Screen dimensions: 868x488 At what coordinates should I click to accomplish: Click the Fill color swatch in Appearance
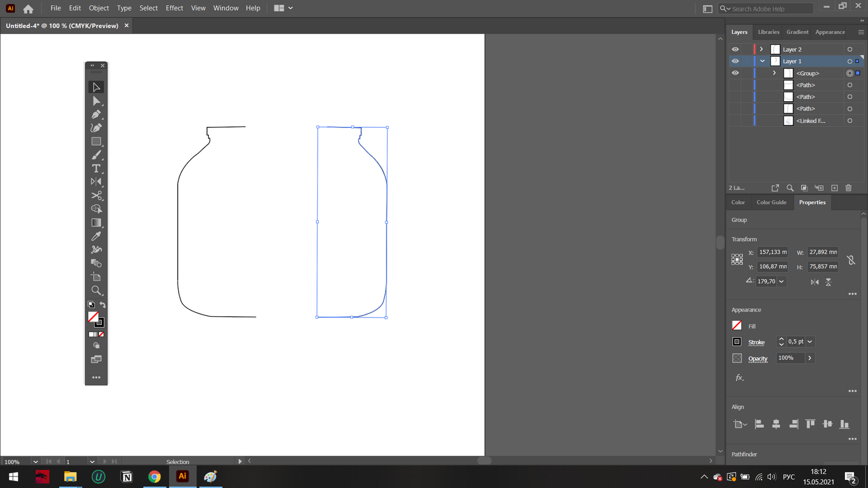coord(737,326)
